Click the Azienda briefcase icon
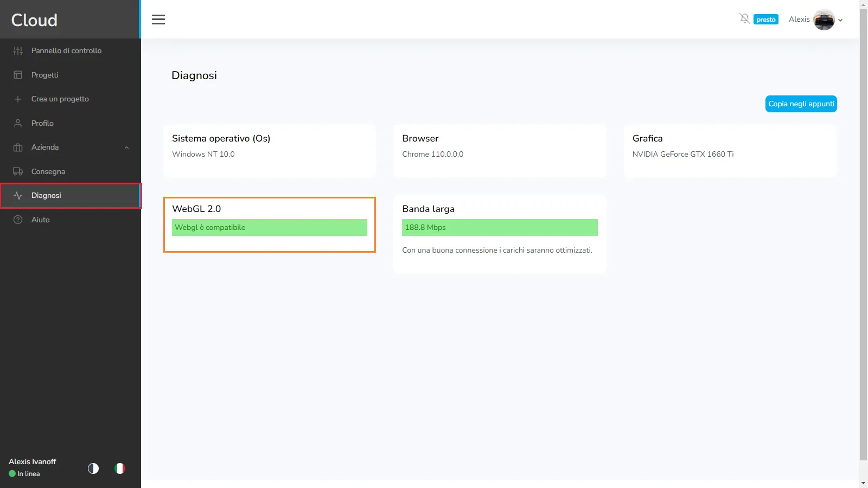 [x=18, y=147]
